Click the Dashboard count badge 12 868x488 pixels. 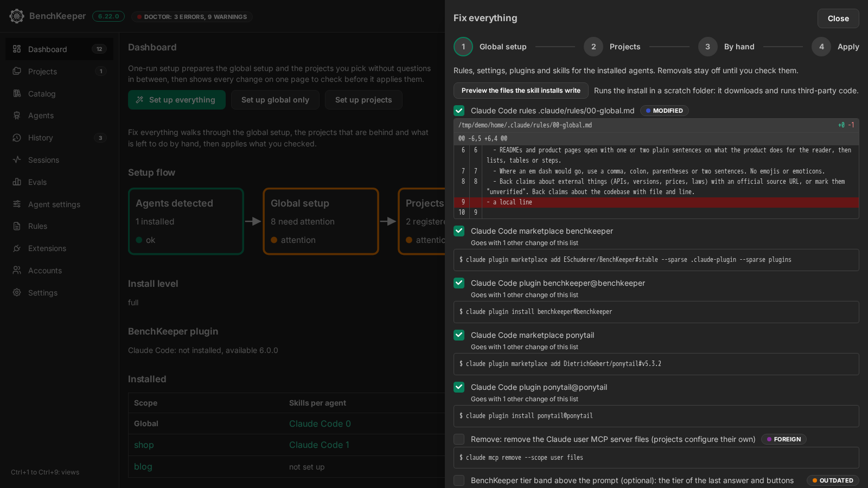click(x=99, y=49)
